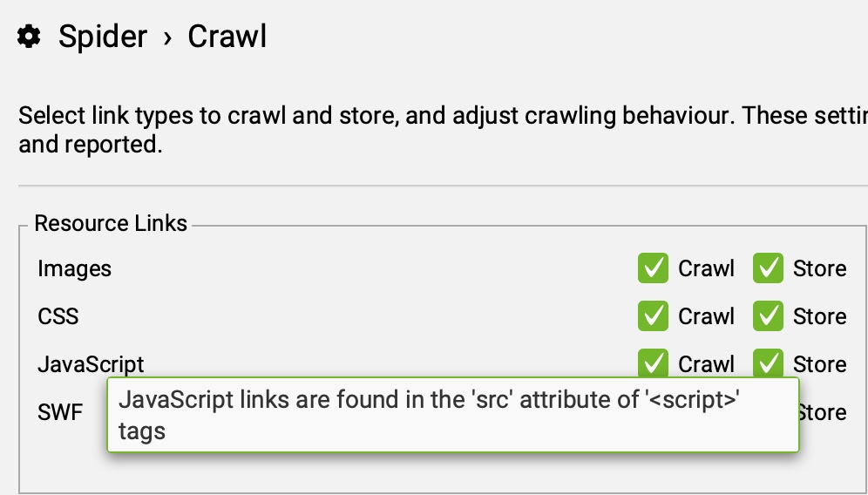
Task: Click the Resource Links group heading
Action: 111,223
